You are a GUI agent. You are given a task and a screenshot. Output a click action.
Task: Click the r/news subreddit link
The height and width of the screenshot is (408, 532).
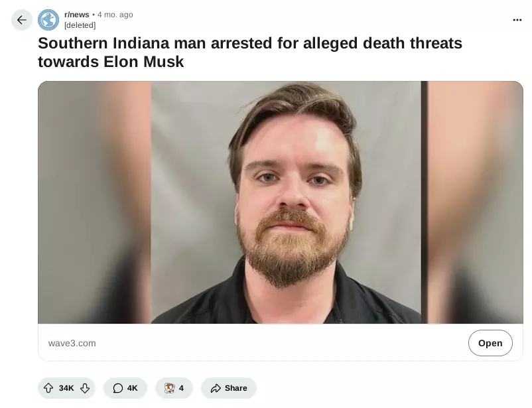tap(77, 15)
